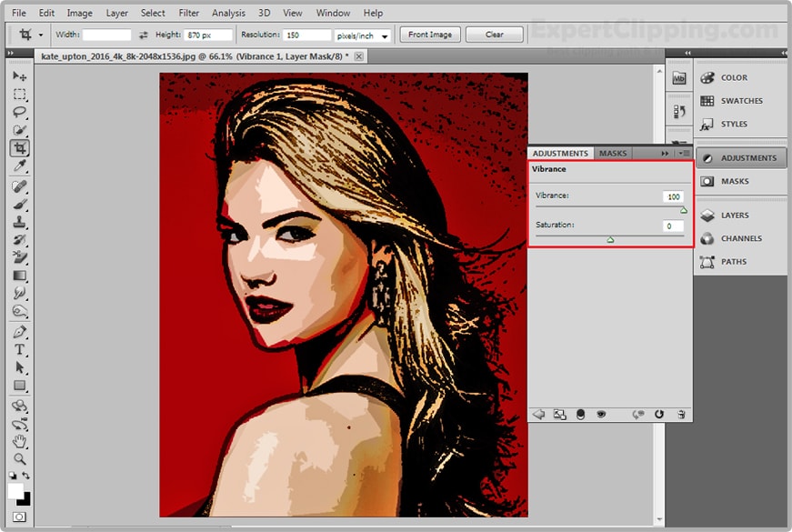Image resolution: width=792 pixels, height=532 pixels.
Task: Pick the Hand tool
Action: click(x=19, y=442)
